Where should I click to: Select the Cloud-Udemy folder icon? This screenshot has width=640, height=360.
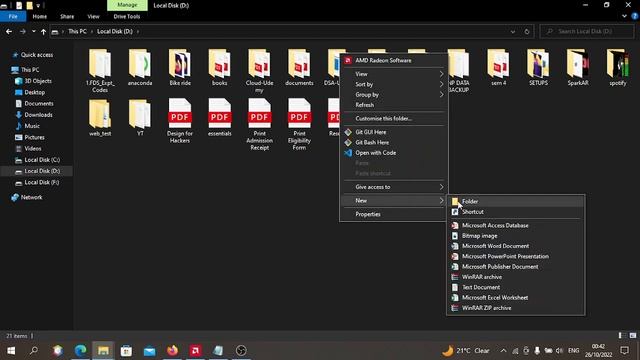259,64
